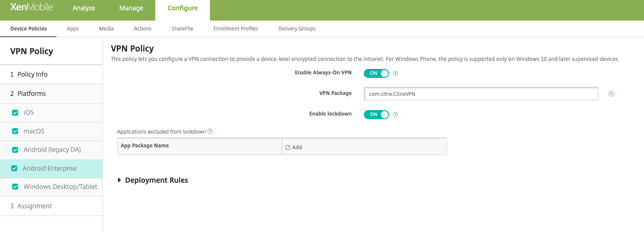Select Android (legacy DA) platform item
Viewport: 644px width, 232px height.
[x=52, y=150]
